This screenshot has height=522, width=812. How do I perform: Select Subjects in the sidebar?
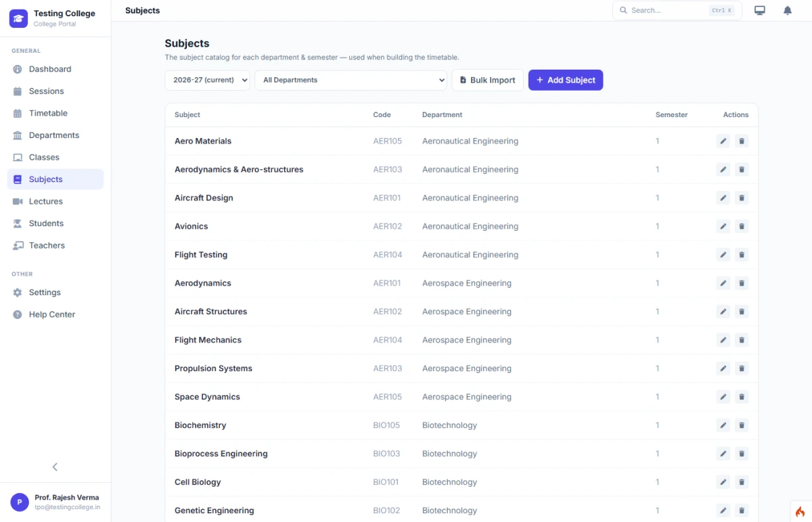(55, 179)
